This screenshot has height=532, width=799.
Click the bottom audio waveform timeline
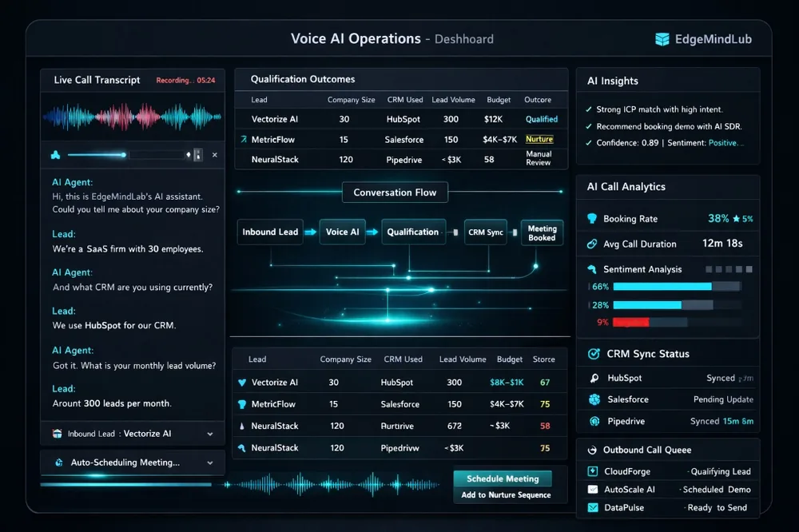(332, 485)
